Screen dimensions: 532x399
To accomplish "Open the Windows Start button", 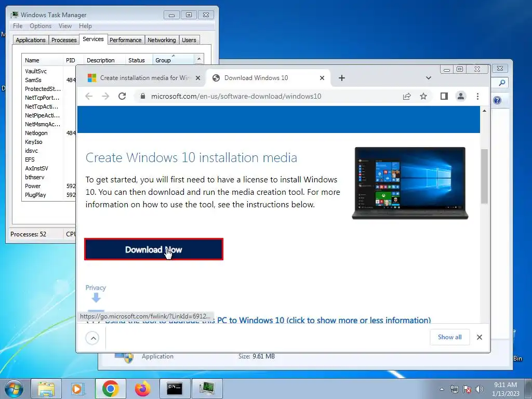I will [14, 389].
